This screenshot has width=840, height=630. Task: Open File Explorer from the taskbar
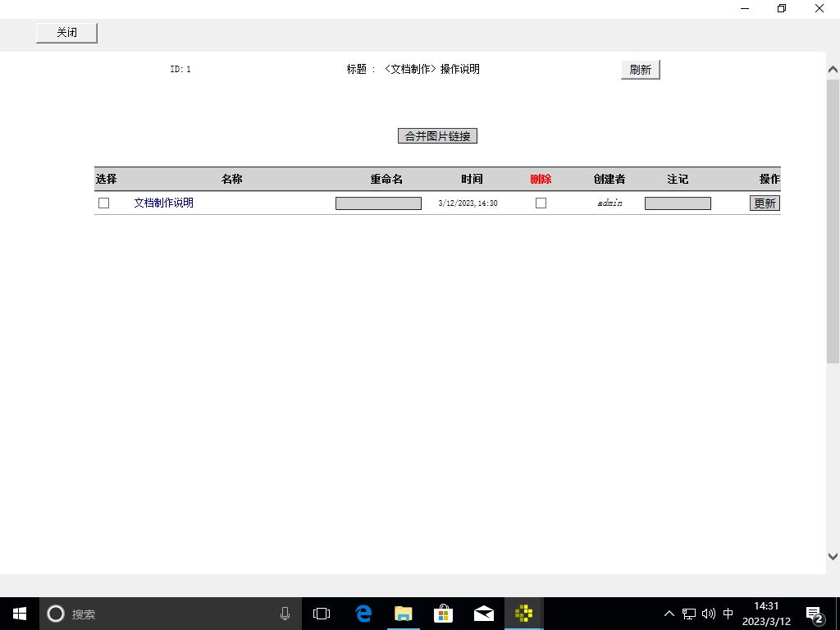[x=403, y=614]
